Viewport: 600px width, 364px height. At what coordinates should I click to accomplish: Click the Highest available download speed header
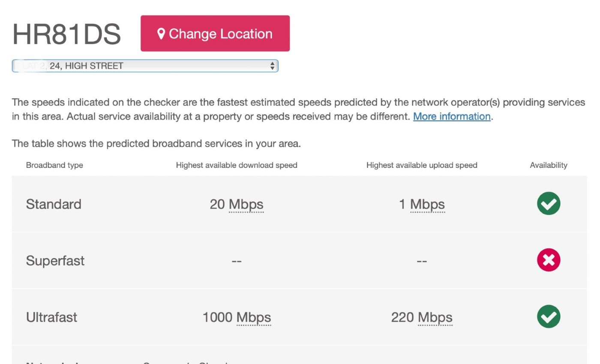(x=237, y=165)
